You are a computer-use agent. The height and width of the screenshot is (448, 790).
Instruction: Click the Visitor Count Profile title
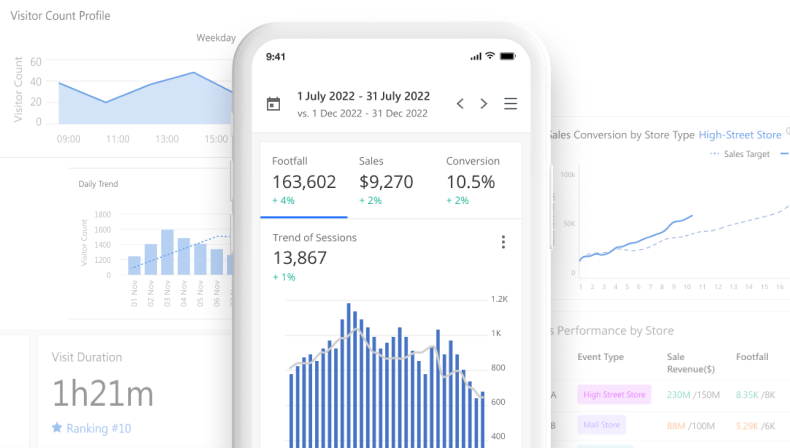tap(60, 16)
